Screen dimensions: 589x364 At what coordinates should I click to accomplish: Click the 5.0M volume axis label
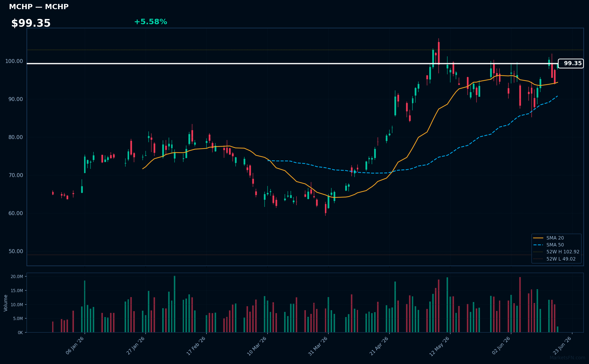(18, 319)
